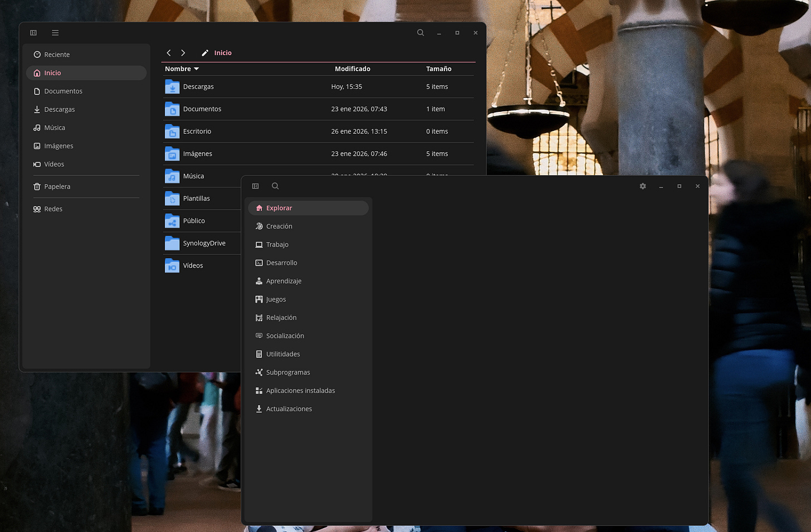Open Actualizaciones page
Image resolution: width=811 pixels, height=532 pixels.
(x=289, y=409)
